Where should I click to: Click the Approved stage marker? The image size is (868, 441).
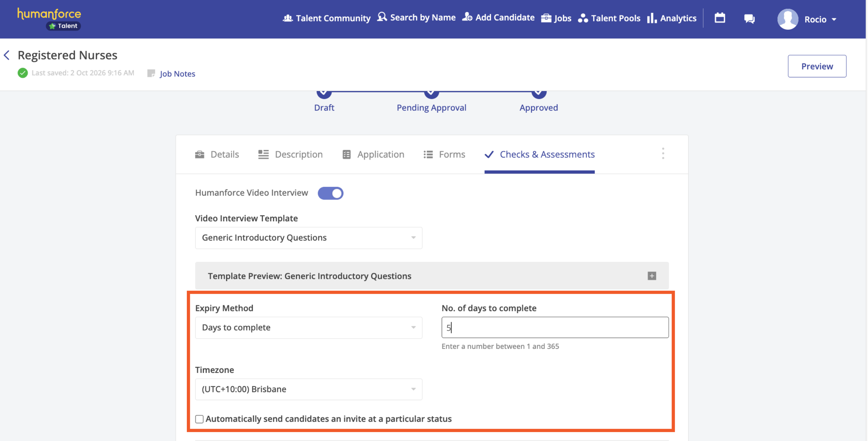point(539,94)
